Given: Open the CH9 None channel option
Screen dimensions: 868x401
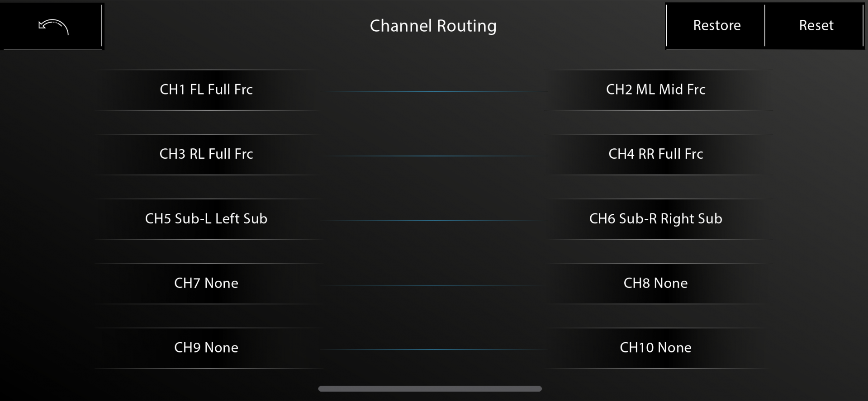Looking at the screenshot, I should pos(206,348).
